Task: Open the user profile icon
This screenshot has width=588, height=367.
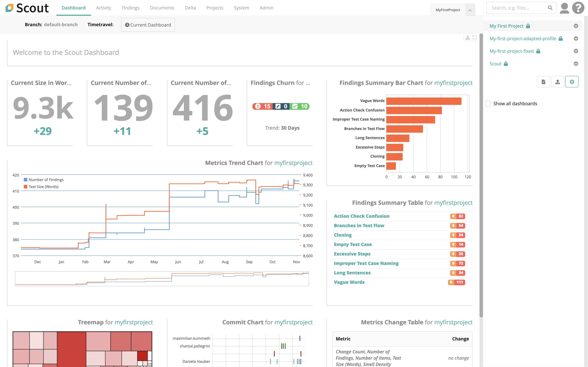Action: tap(564, 8)
